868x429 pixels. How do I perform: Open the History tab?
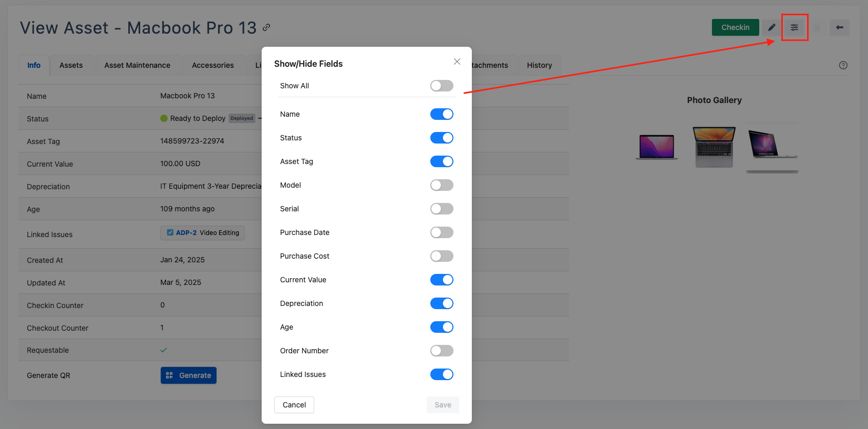(x=539, y=65)
